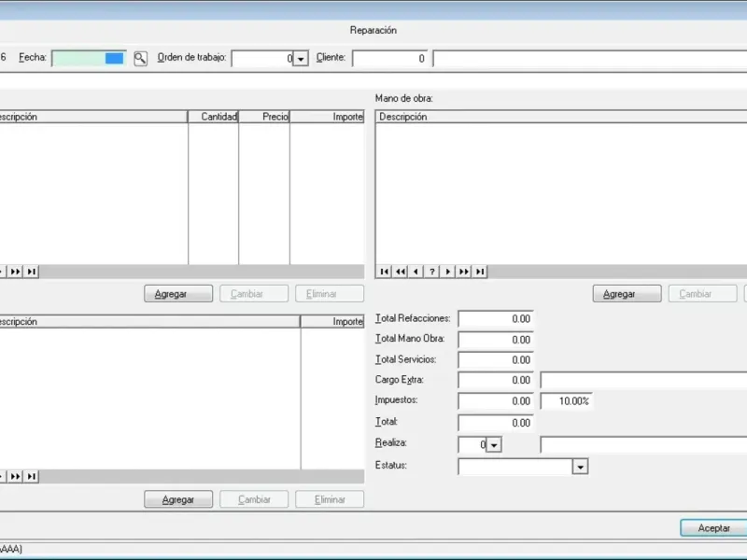The height and width of the screenshot is (560, 747).
Task: Jump forward a page in Mano de obra navigator
Action: (x=463, y=272)
